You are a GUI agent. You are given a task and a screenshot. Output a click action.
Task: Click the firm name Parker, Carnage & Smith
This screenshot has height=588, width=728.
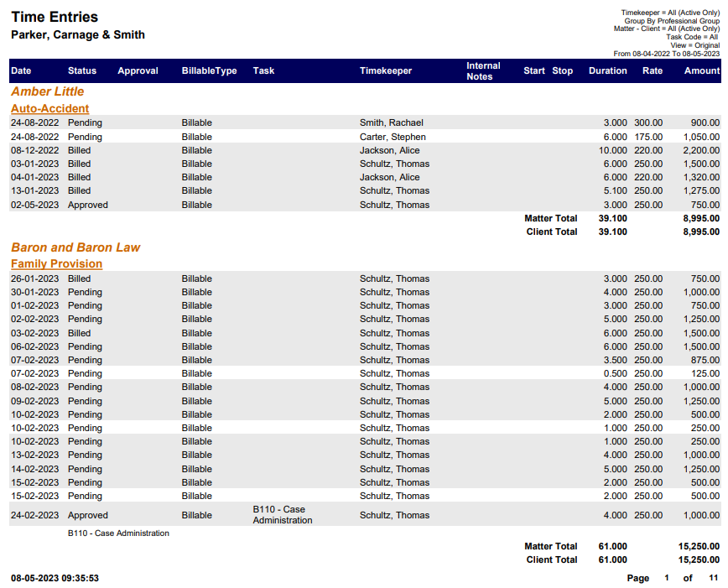(78, 35)
